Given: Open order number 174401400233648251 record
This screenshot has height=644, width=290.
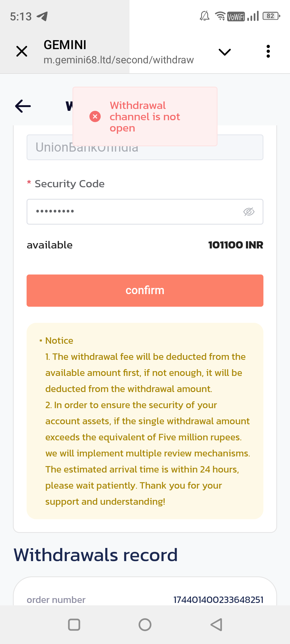Looking at the screenshot, I should pos(218,599).
